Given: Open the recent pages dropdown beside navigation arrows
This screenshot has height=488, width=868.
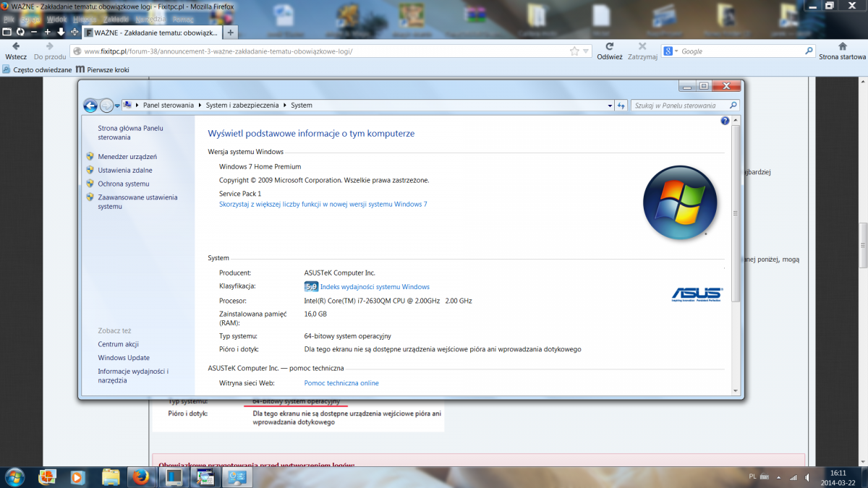Looking at the screenshot, I should [x=118, y=106].
